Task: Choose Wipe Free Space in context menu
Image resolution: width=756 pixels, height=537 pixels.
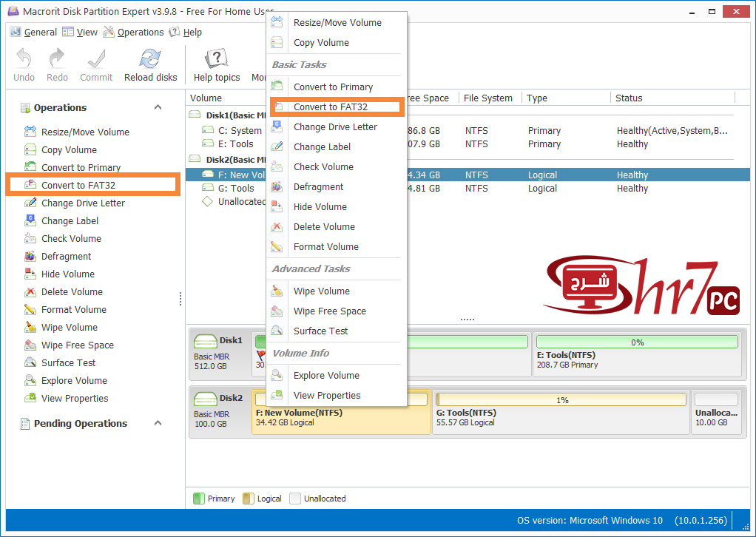Action: pyautogui.click(x=337, y=311)
